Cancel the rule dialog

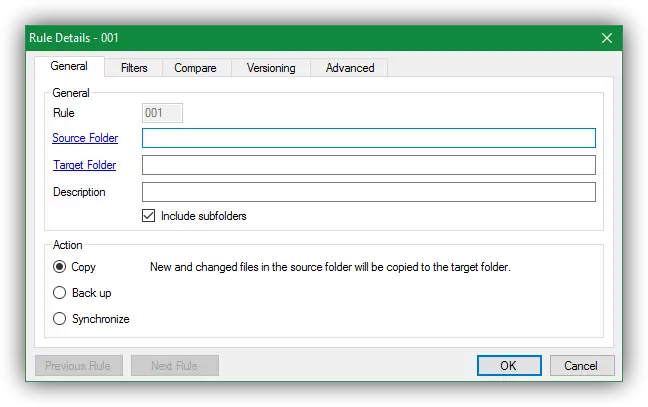point(581,366)
